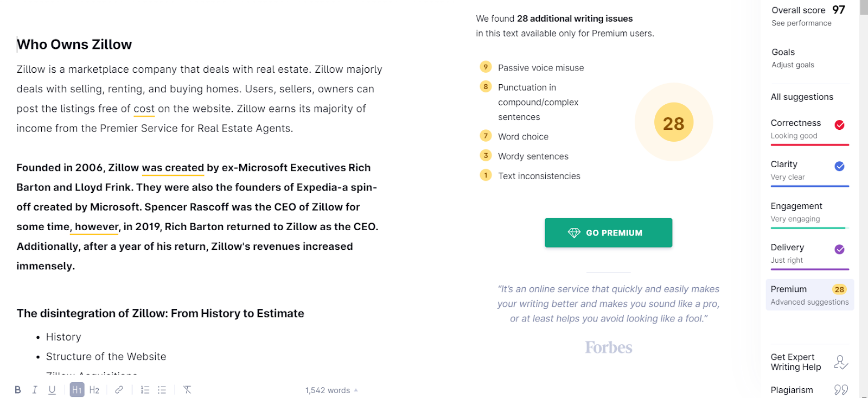Open the See performance link
The width and height of the screenshot is (868, 398).
click(801, 23)
